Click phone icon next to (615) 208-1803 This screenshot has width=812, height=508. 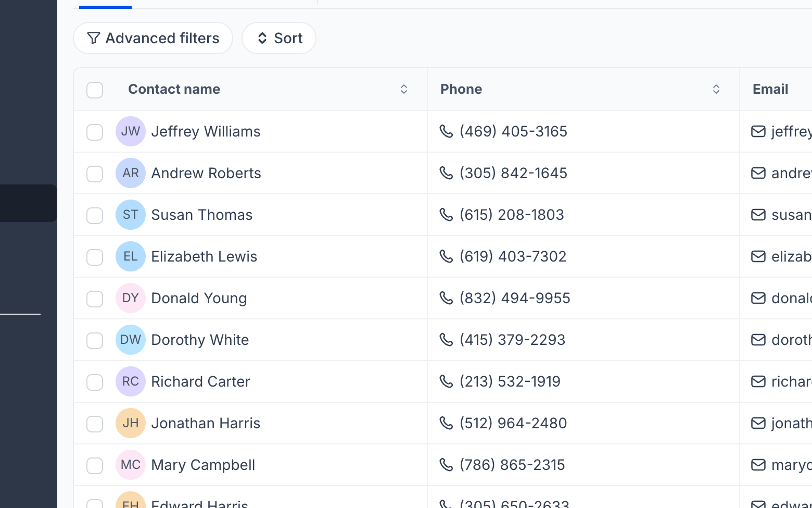446,215
